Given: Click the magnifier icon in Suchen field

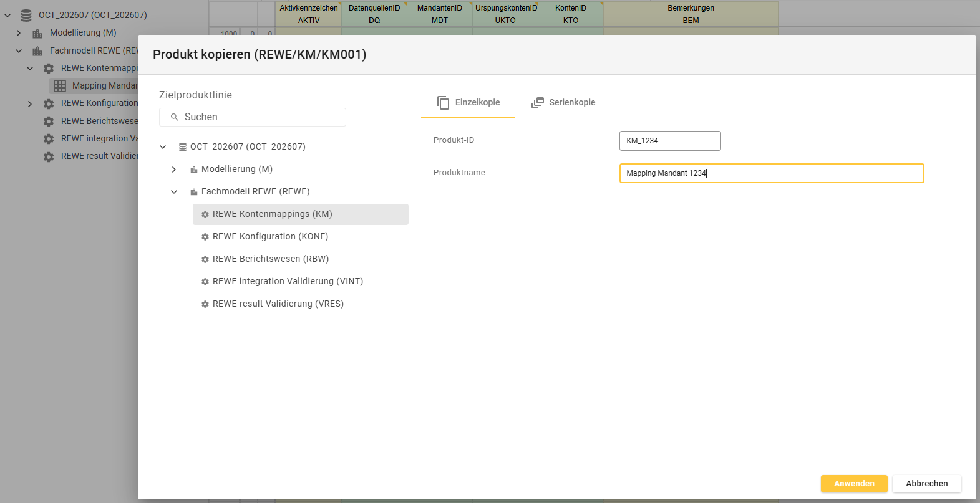Looking at the screenshot, I should click(x=175, y=117).
